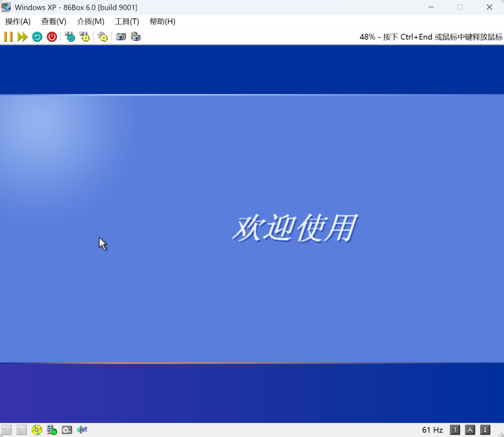504x437 pixels.
Task: Toggle the Scroll Lock arrow indicator
Action: click(485, 430)
